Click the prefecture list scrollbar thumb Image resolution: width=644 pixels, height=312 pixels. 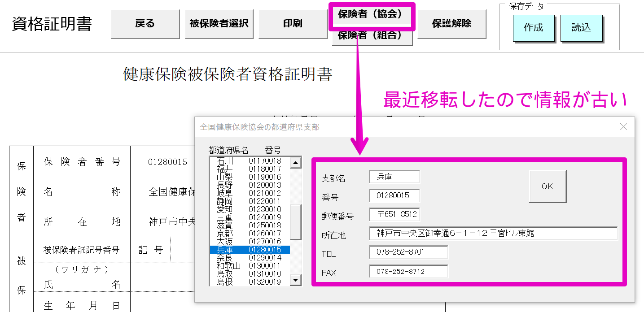(296, 222)
